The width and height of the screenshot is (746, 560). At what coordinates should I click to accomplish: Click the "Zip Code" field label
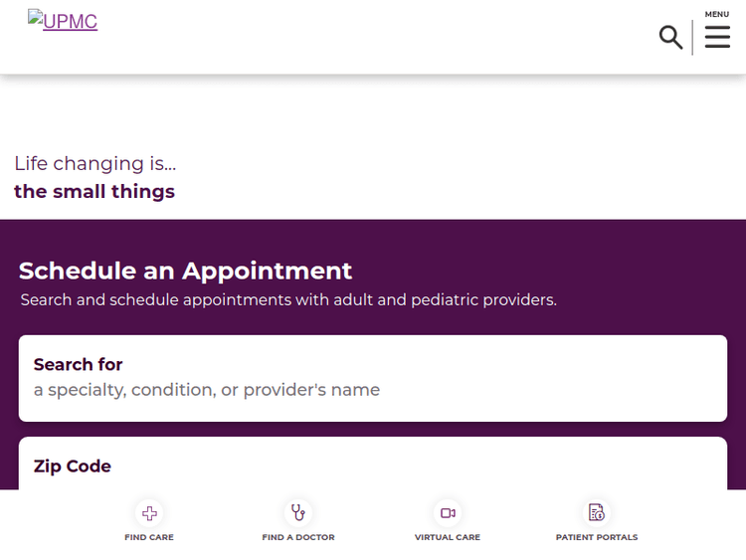pos(73,466)
